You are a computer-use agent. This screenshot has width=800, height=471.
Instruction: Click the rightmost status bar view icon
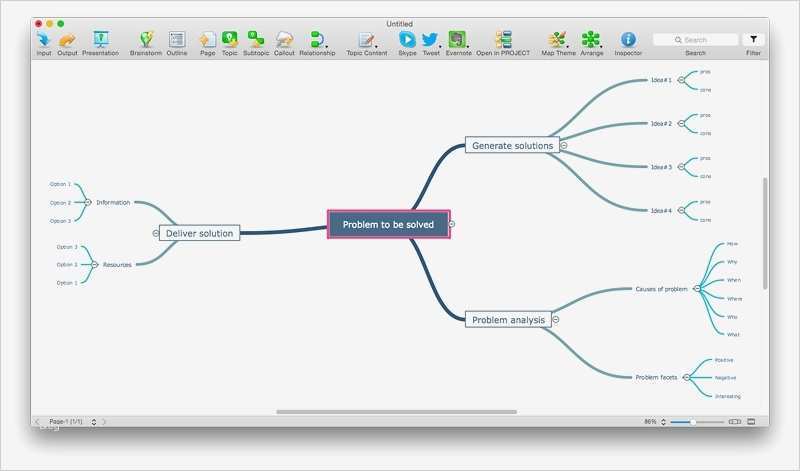click(751, 422)
